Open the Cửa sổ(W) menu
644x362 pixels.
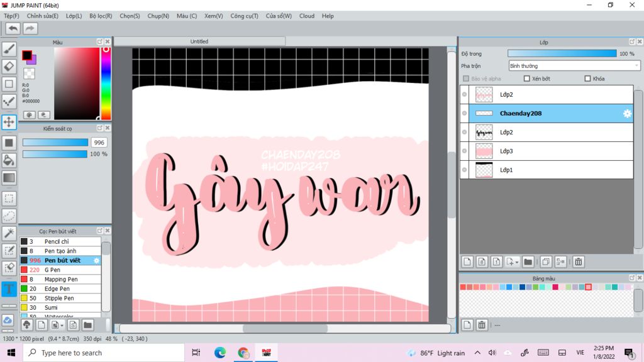[279, 16]
